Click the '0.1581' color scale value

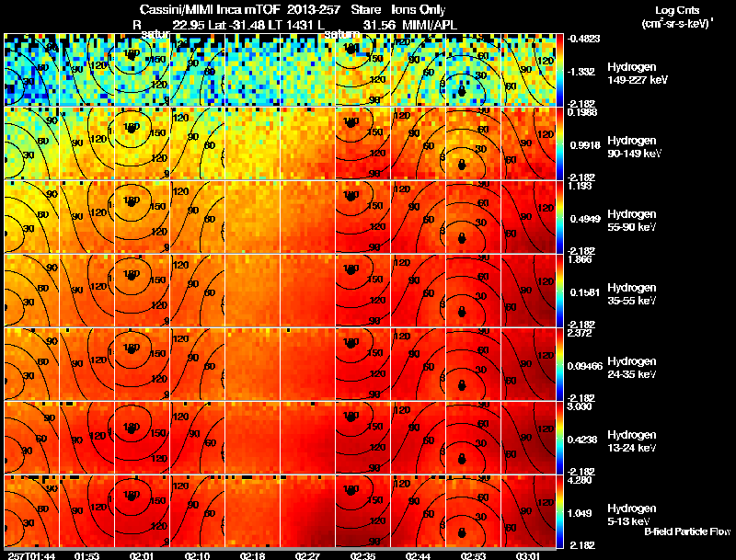pos(585,292)
